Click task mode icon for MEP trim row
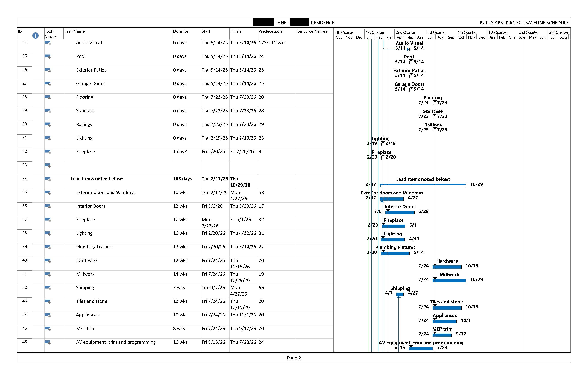 pos(48,329)
